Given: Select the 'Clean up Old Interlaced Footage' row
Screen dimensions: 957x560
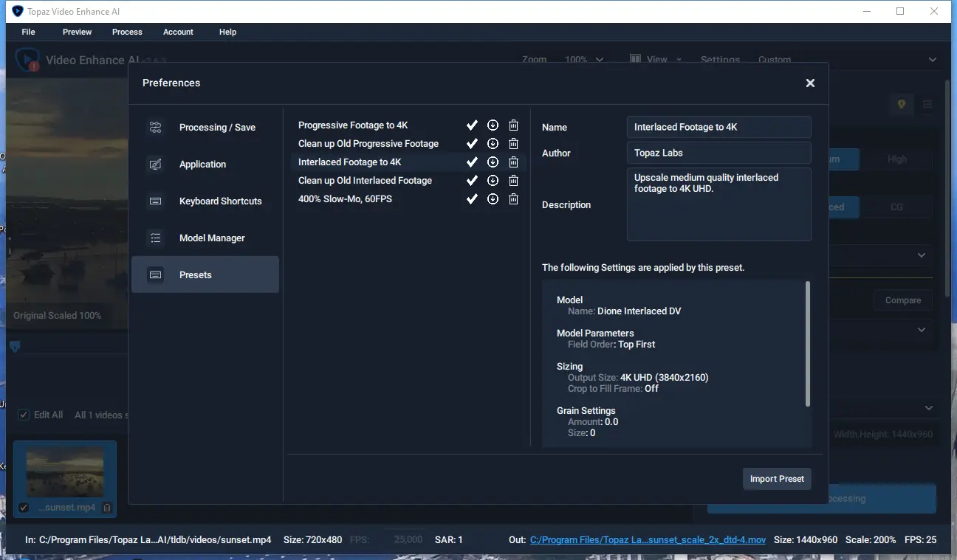Looking at the screenshot, I should coord(408,181).
